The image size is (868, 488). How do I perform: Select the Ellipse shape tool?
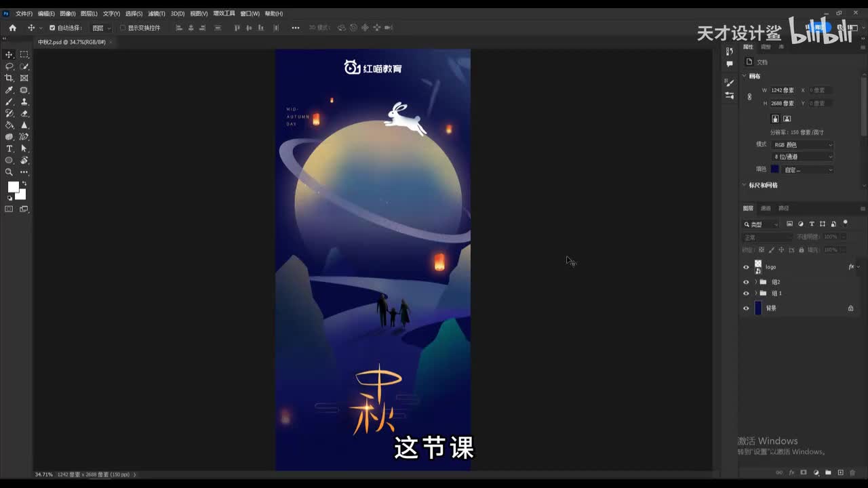9,161
